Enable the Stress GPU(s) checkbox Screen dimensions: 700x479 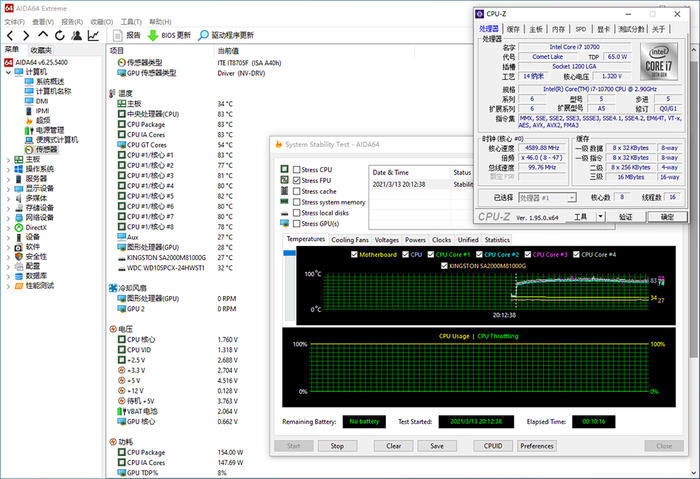tap(296, 224)
